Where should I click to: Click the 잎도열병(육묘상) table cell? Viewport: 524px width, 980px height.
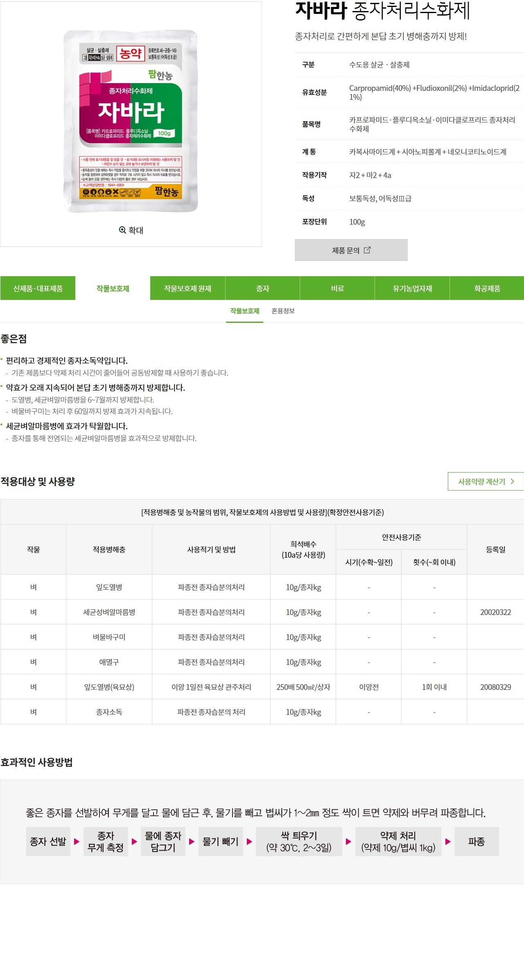click(109, 687)
